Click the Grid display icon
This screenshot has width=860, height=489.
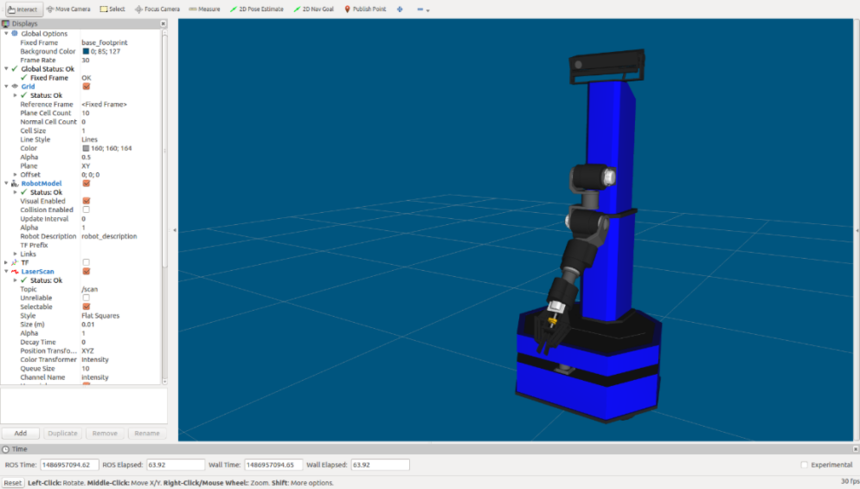point(15,86)
